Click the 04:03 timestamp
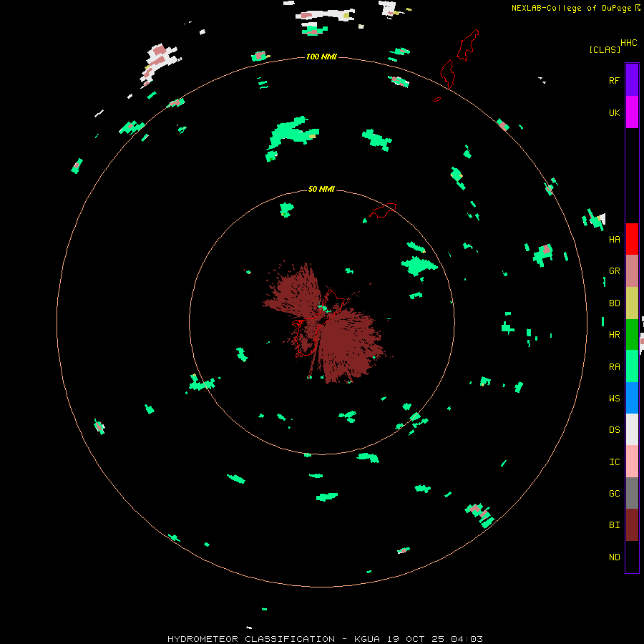The image size is (644, 644). coord(466,639)
